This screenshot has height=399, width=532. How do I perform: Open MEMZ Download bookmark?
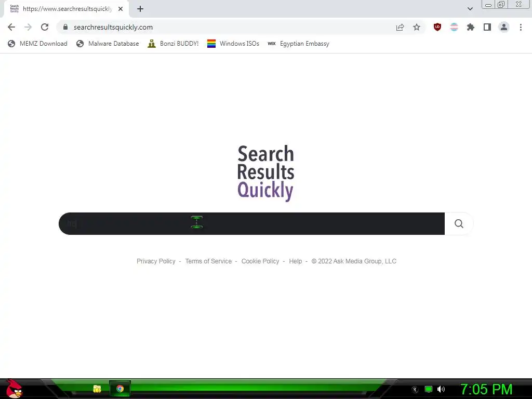[37, 44]
